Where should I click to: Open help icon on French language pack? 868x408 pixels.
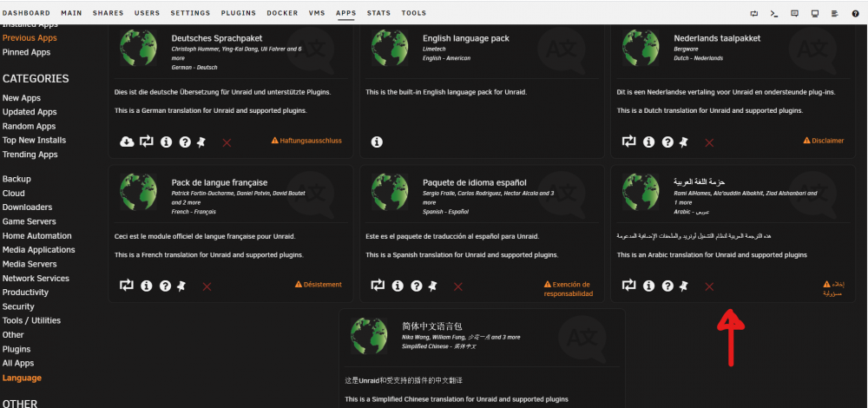tap(165, 286)
